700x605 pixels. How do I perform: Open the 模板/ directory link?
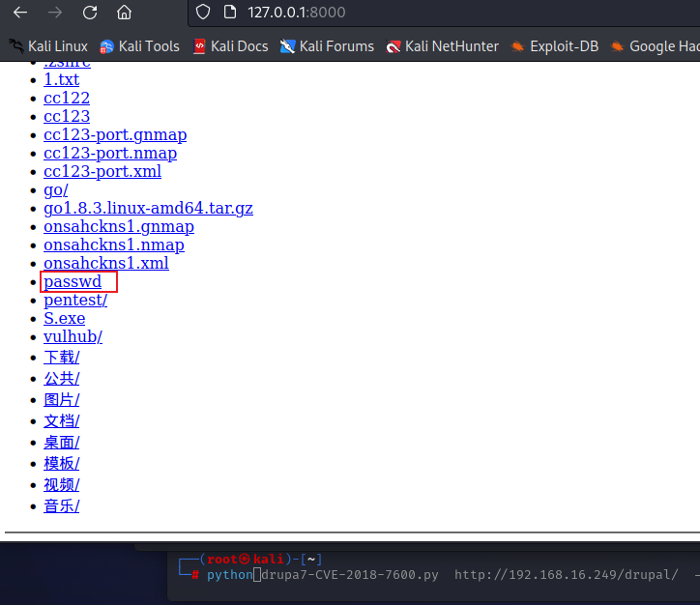pyautogui.click(x=61, y=464)
